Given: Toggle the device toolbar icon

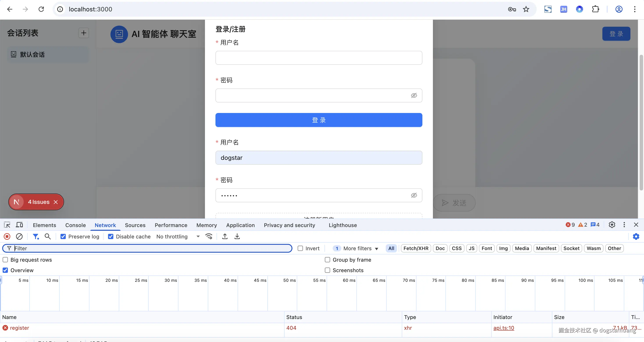Looking at the screenshot, I should 19,225.
